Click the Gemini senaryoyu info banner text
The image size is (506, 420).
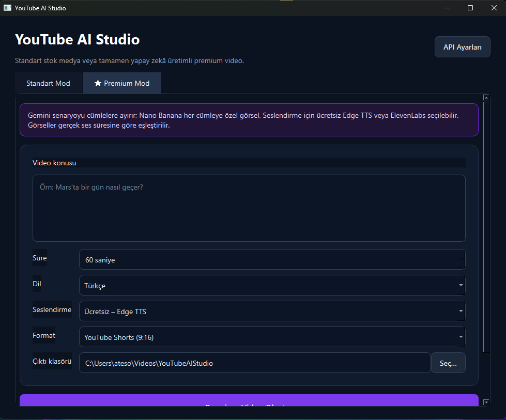coord(243,120)
